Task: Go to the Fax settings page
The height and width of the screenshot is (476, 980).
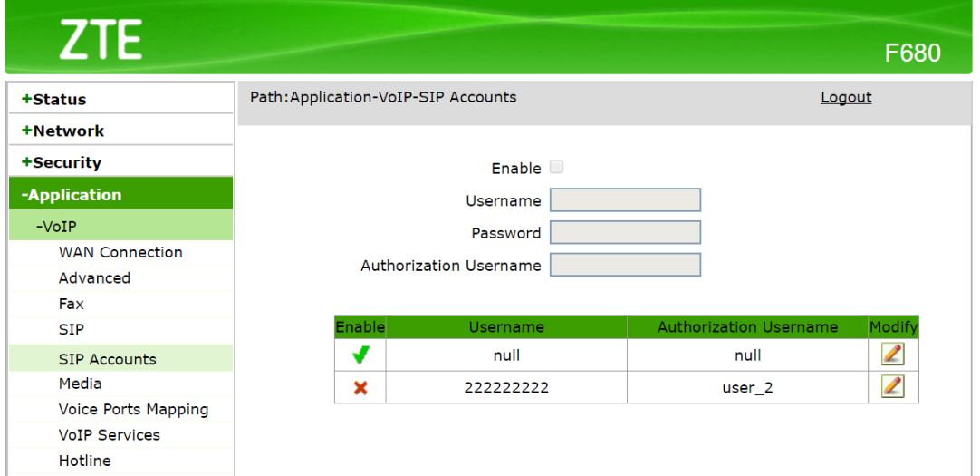Action: click(x=72, y=304)
